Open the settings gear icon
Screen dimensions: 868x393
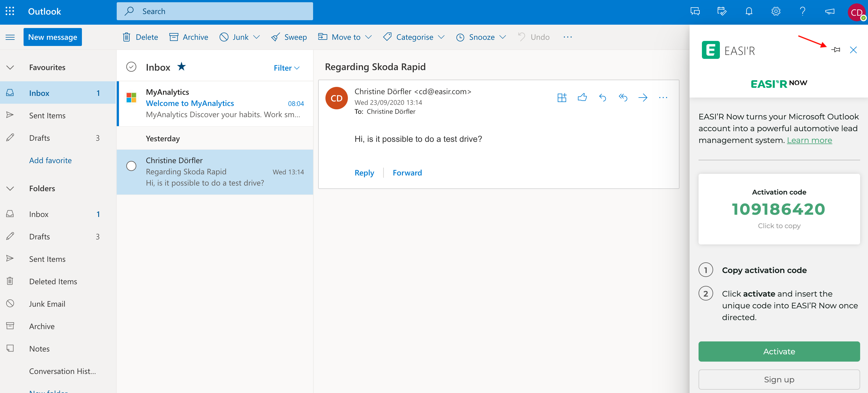tap(776, 11)
